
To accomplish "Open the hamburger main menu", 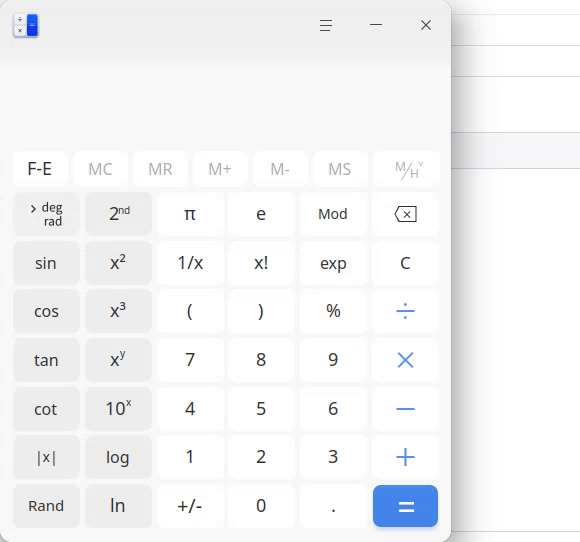I will [x=326, y=25].
